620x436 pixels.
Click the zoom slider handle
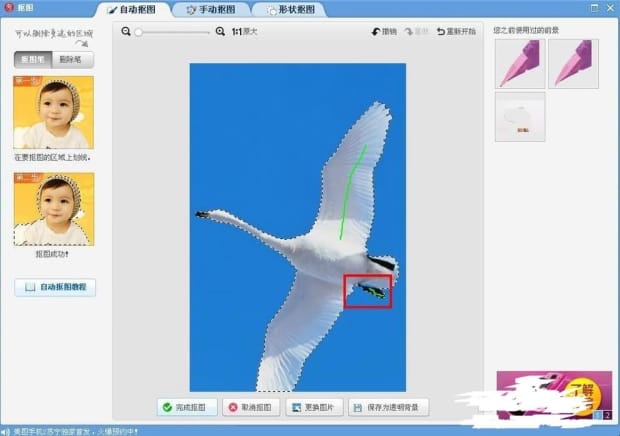138,32
